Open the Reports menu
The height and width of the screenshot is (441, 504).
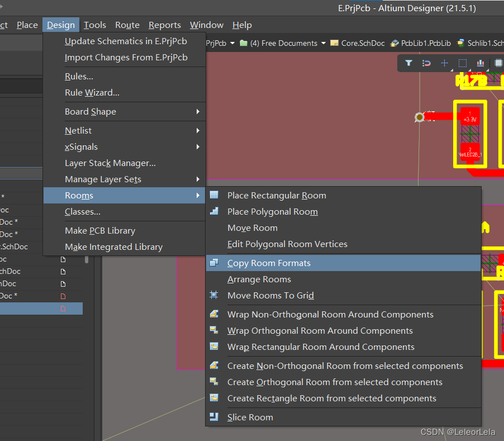tap(165, 25)
